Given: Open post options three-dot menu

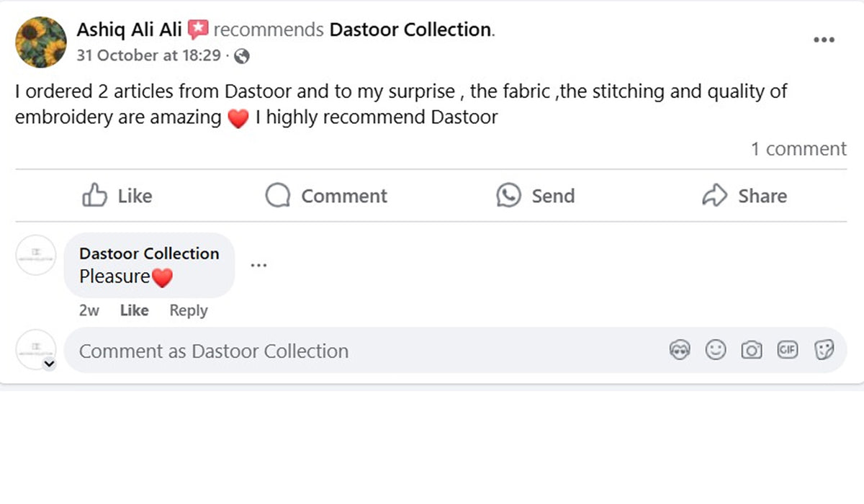Looking at the screenshot, I should pyautogui.click(x=824, y=40).
